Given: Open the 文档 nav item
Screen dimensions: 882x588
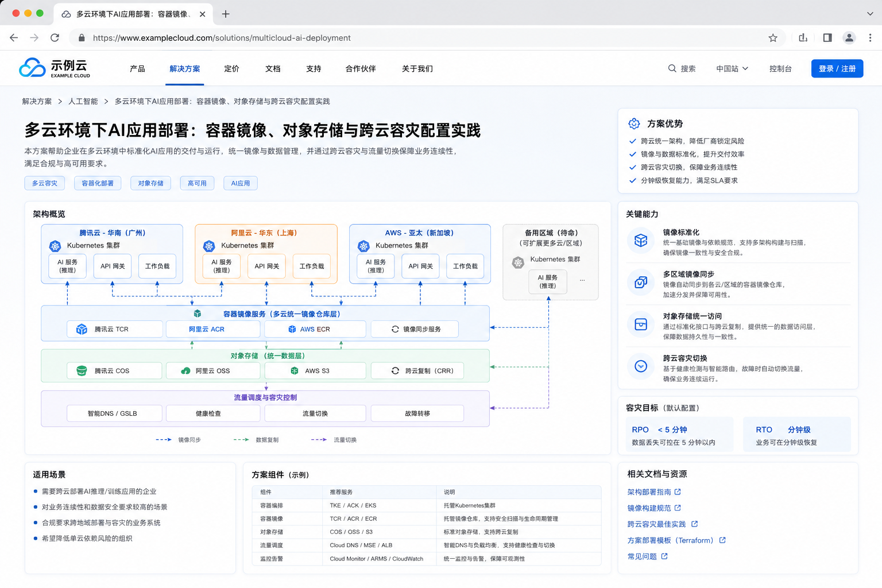Looking at the screenshot, I should click(x=273, y=68).
